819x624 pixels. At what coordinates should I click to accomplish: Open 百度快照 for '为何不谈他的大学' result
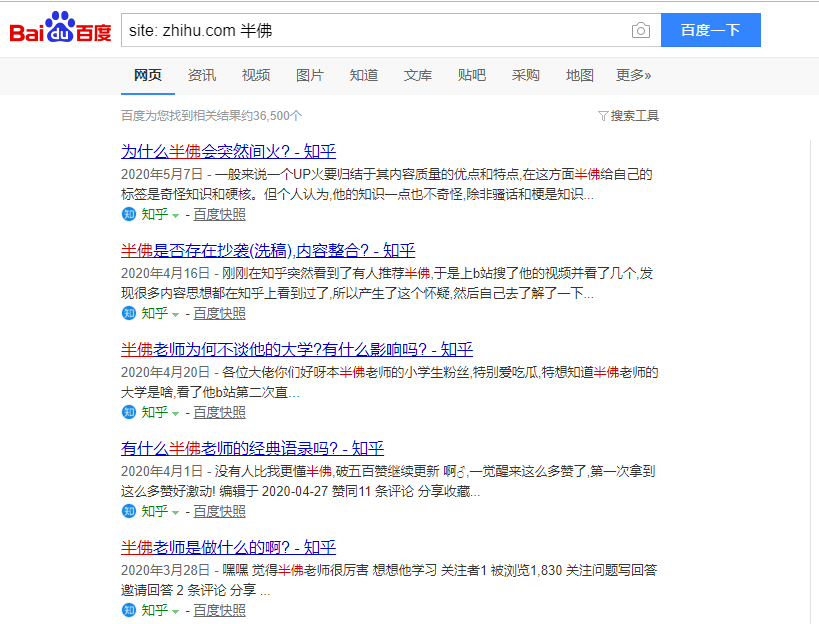click(219, 413)
